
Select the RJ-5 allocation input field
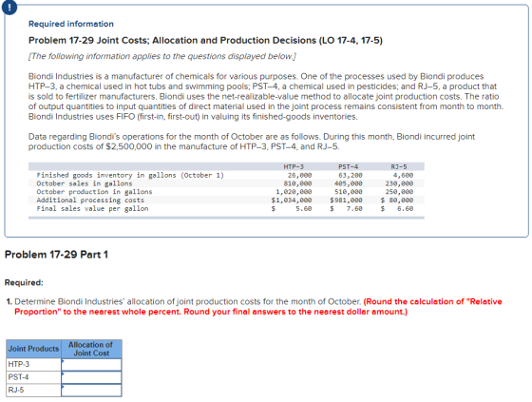[x=91, y=390]
